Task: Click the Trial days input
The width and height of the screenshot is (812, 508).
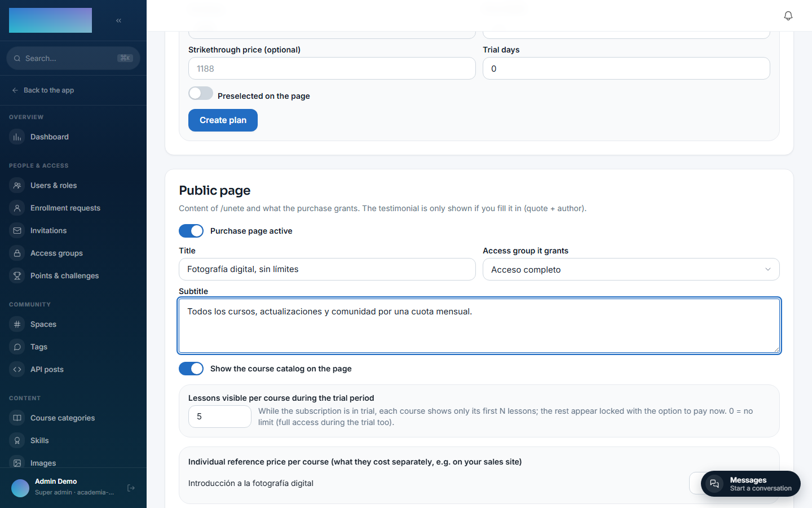Action: click(x=626, y=68)
